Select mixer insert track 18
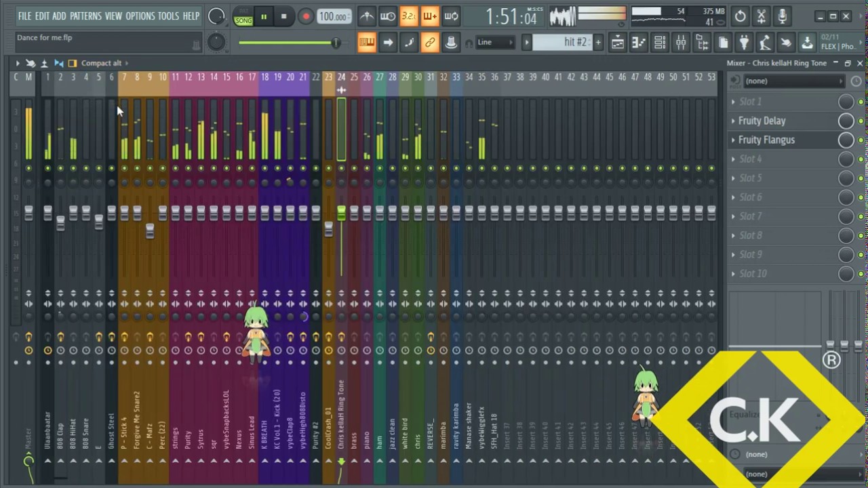The image size is (868, 488). click(264, 77)
